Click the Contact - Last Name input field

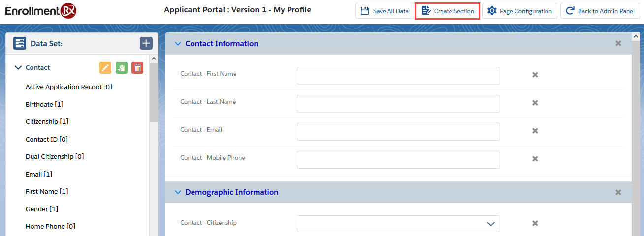pyautogui.click(x=398, y=103)
